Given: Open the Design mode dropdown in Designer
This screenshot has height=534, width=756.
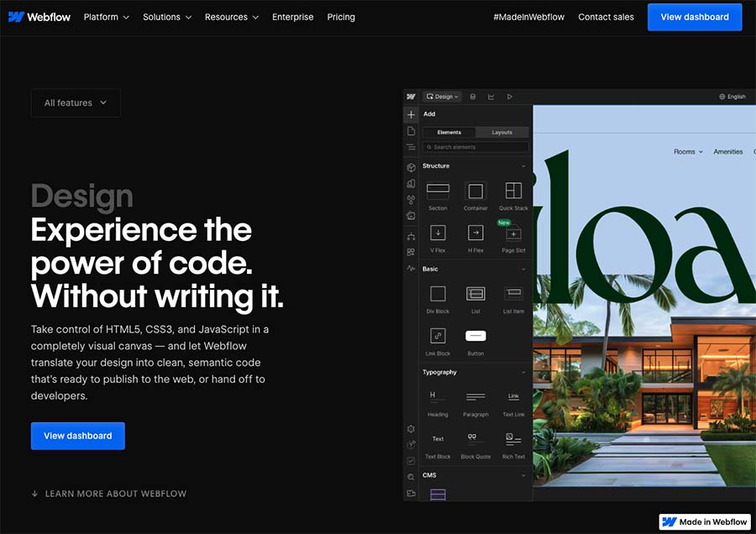Looking at the screenshot, I should (x=442, y=97).
